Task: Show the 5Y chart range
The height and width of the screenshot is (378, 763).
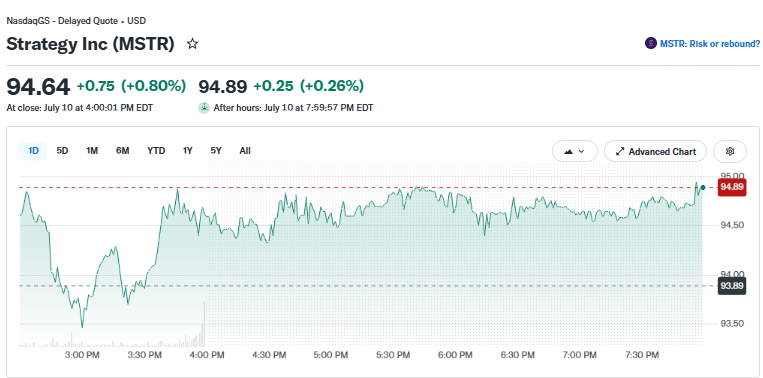Action: 216,151
